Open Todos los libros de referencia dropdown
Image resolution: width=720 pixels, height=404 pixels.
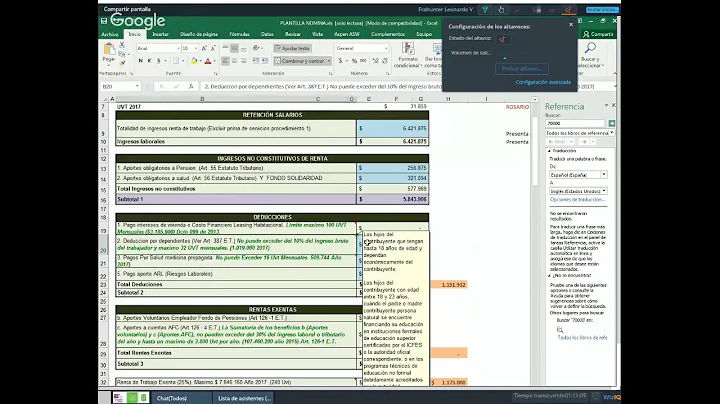[x=612, y=133]
